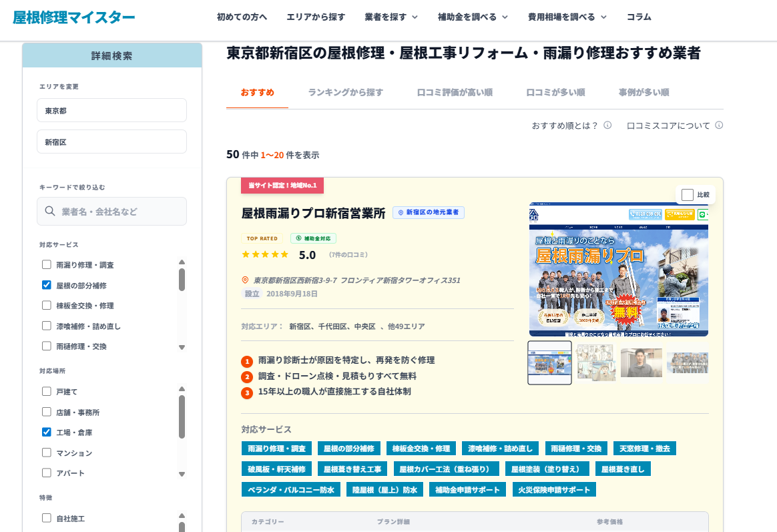This screenshot has width=777, height=532.
Task: Switch to 口コミ評価が高い順 tab
Action: [x=455, y=93]
